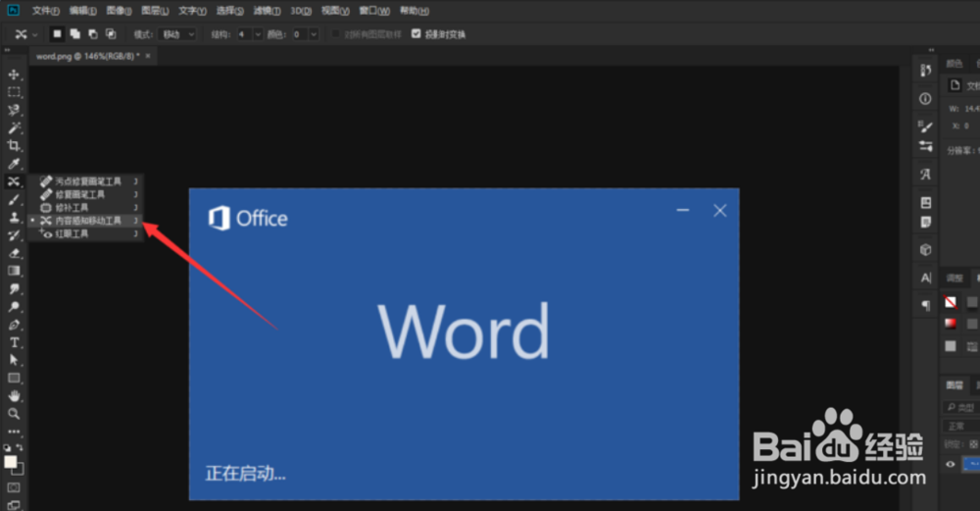Open the 模式 dropdown showing 移动

[177, 34]
